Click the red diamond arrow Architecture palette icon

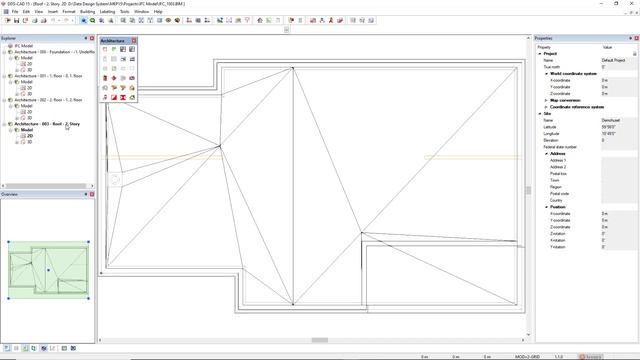click(114, 78)
